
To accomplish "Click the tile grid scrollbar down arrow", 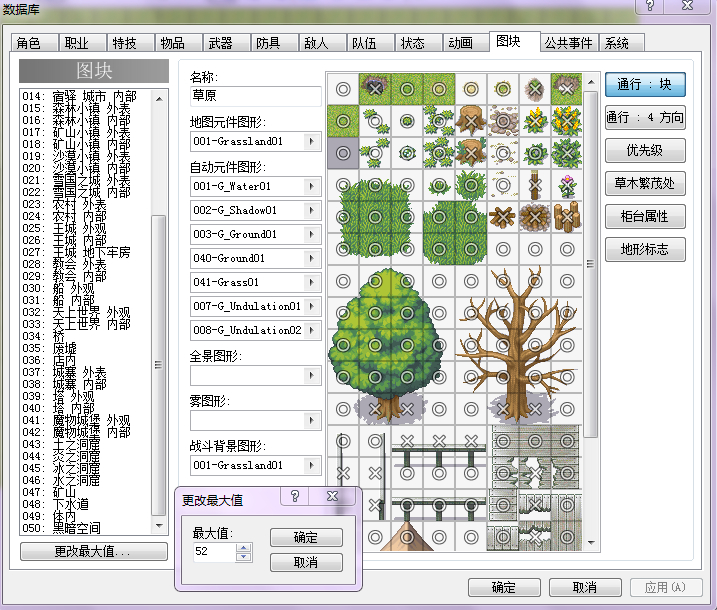I will pyautogui.click(x=591, y=543).
